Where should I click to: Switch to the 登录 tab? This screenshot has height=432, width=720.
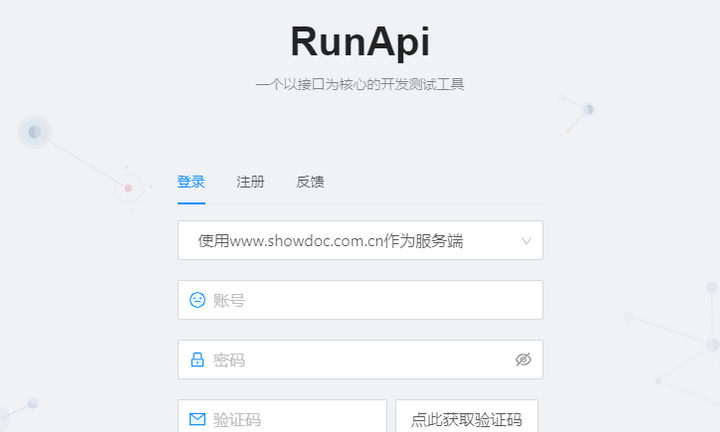pyautogui.click(x=191, y=182)
